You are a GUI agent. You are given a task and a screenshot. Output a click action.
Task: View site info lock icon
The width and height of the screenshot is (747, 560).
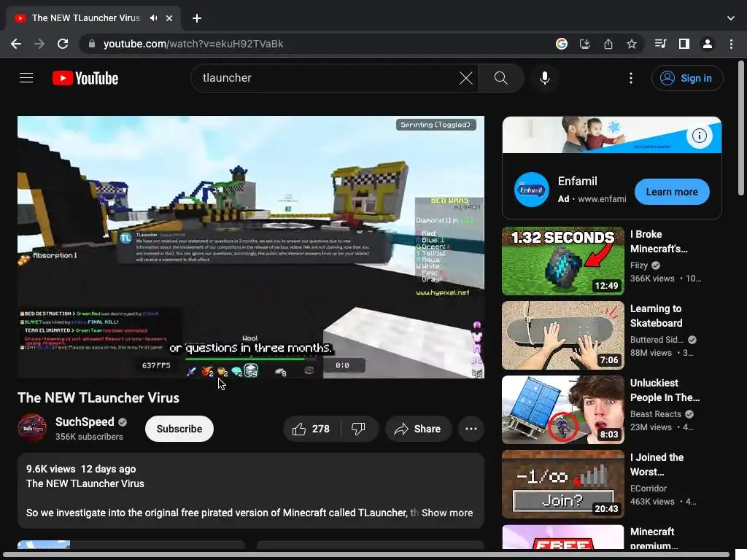pyautogui.click(x=92, y=44)
